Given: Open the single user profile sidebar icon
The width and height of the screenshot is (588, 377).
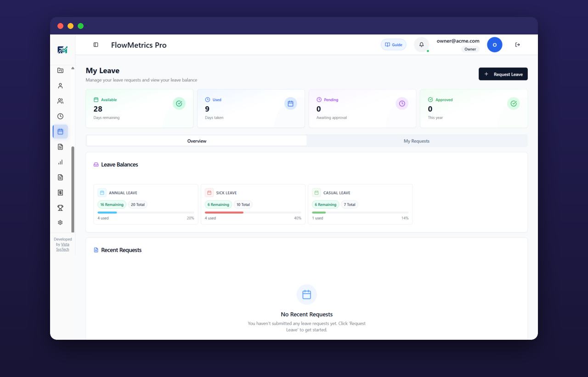Looking at the screenshot, I should [60, 86].
